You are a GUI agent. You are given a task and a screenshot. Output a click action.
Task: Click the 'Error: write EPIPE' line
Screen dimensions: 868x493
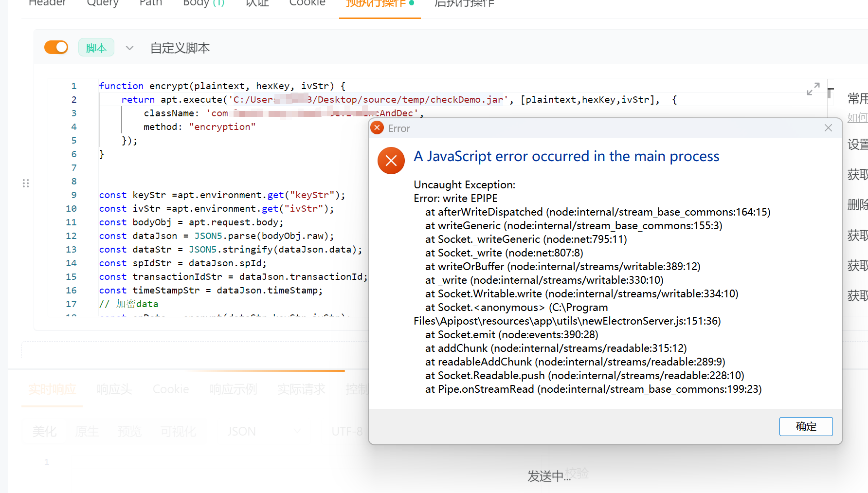click(x=455, y=198)
